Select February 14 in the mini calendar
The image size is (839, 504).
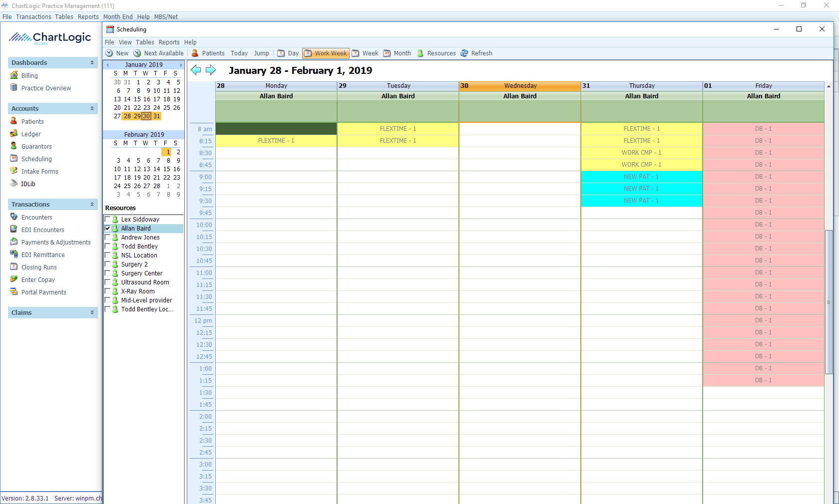pyautogui.click(x=157, y=169)
